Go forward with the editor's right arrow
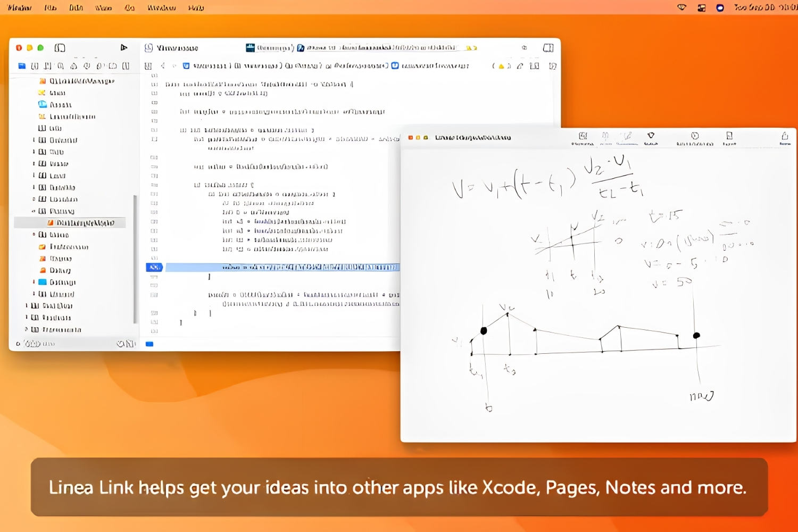 (174, 66)
